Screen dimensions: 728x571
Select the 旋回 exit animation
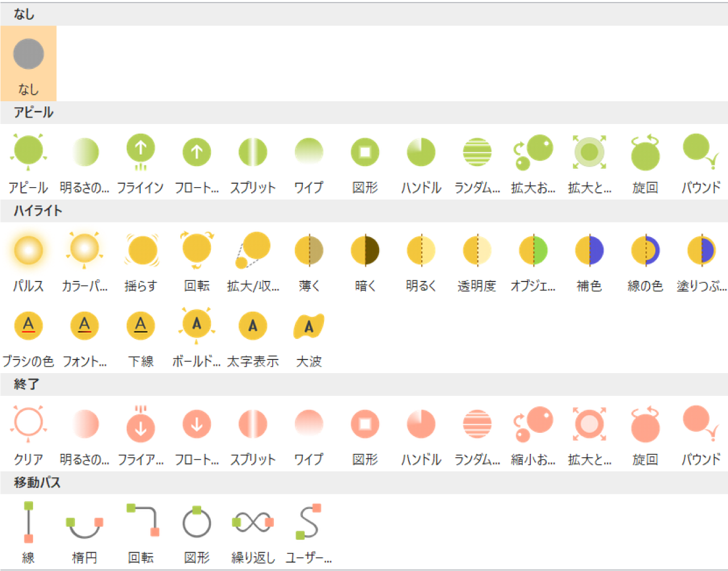[644, 424]
